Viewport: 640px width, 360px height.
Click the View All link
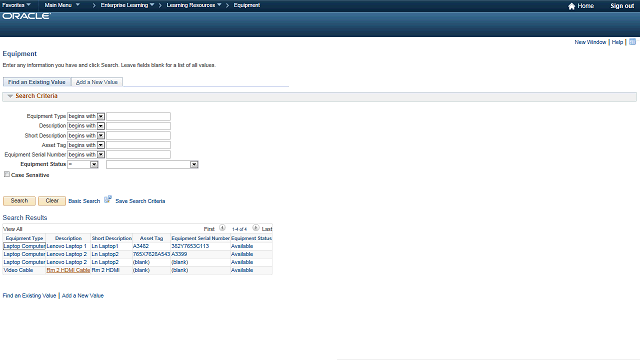click(x=13, y=229)
